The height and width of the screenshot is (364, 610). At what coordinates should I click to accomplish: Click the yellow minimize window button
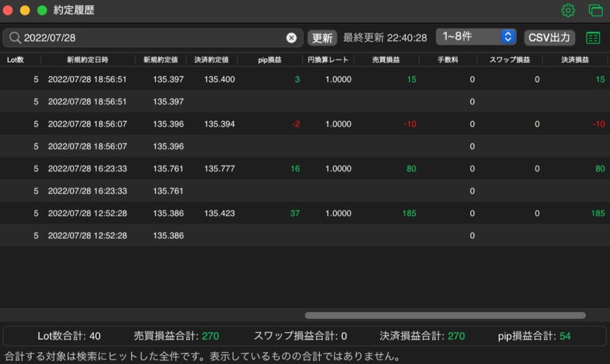25,11
